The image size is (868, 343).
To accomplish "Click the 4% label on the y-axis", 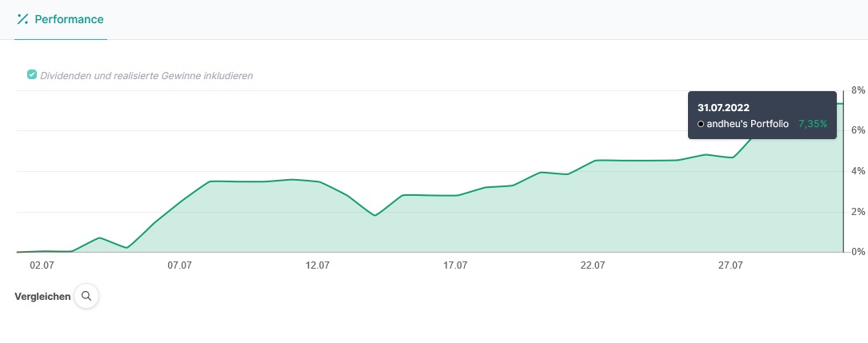I will click(857, 171).
